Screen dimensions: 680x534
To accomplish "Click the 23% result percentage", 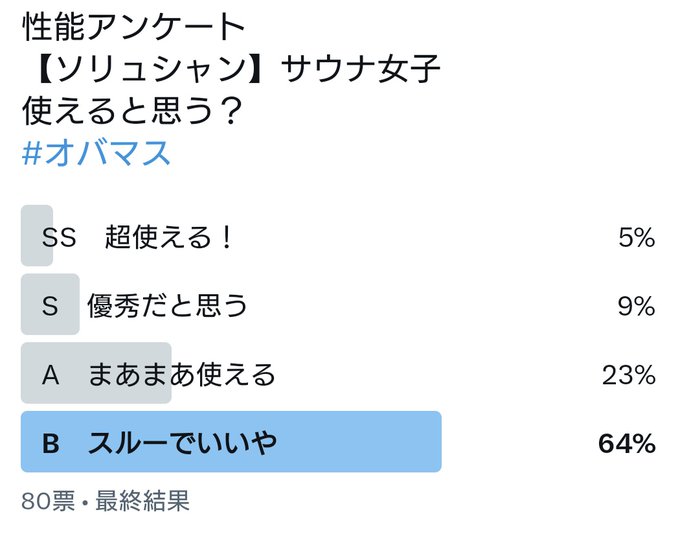I will (628, 375).
